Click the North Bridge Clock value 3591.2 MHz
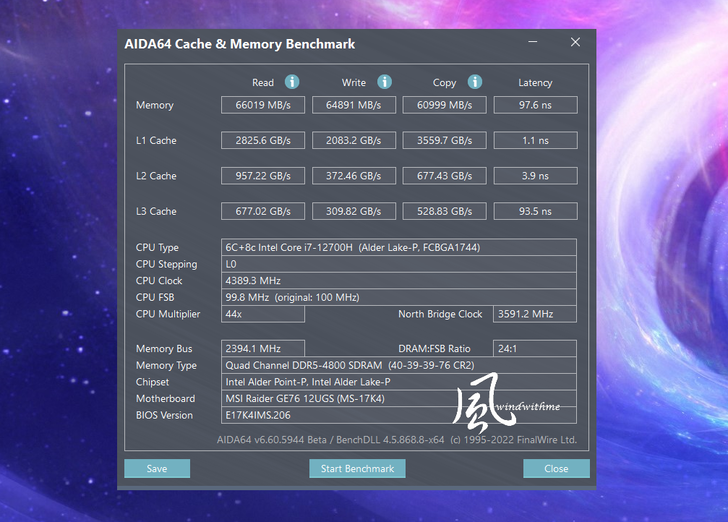Screen dimensions: 728x522 pyautogui.click(x=535, y=314)
